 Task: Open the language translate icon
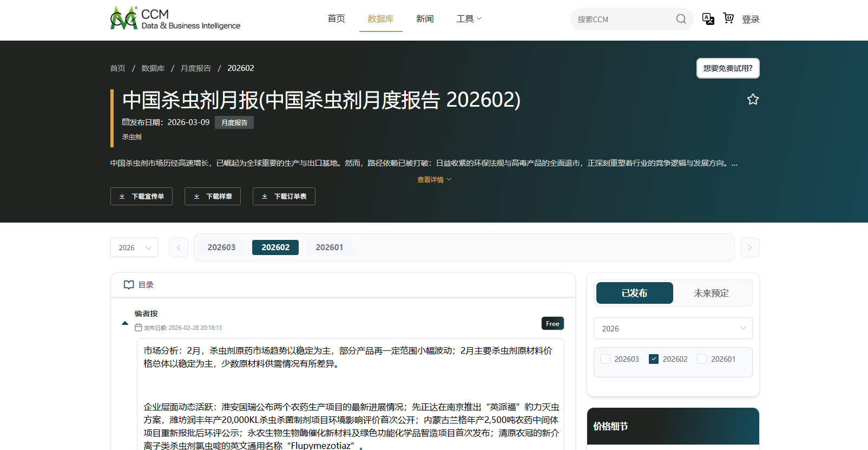click(708, 19)
